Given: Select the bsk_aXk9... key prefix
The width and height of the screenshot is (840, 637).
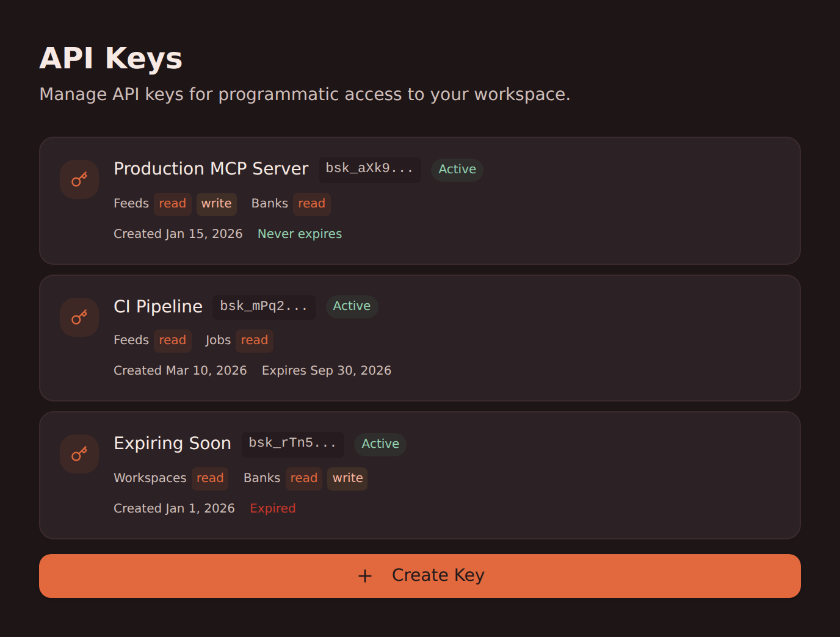Looking at the screenshot, I should tap(370, 169).
